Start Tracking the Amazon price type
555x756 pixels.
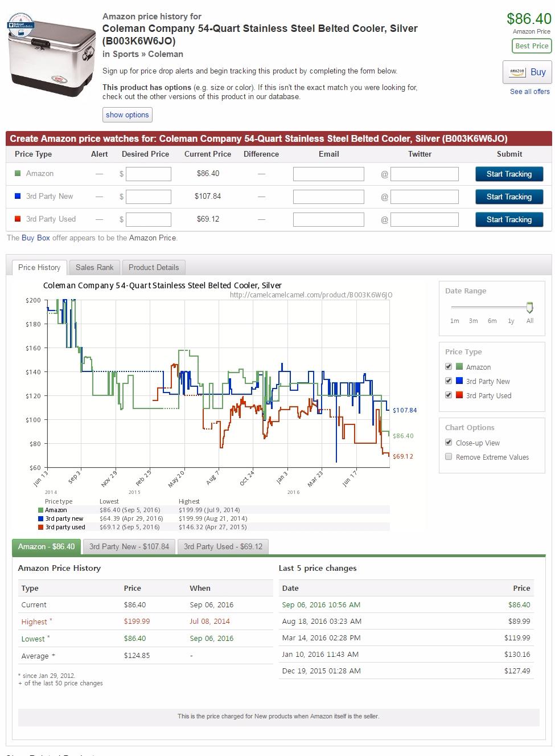(509, 174)
